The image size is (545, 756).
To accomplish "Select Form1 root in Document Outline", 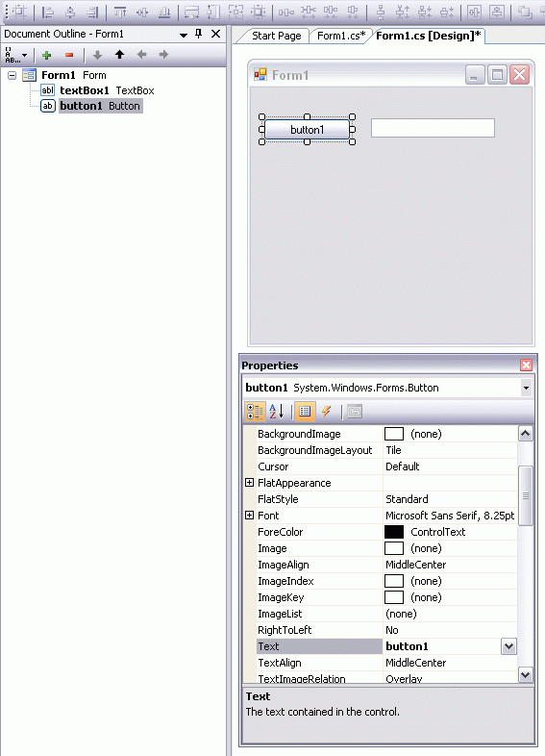I will (74, 75).
